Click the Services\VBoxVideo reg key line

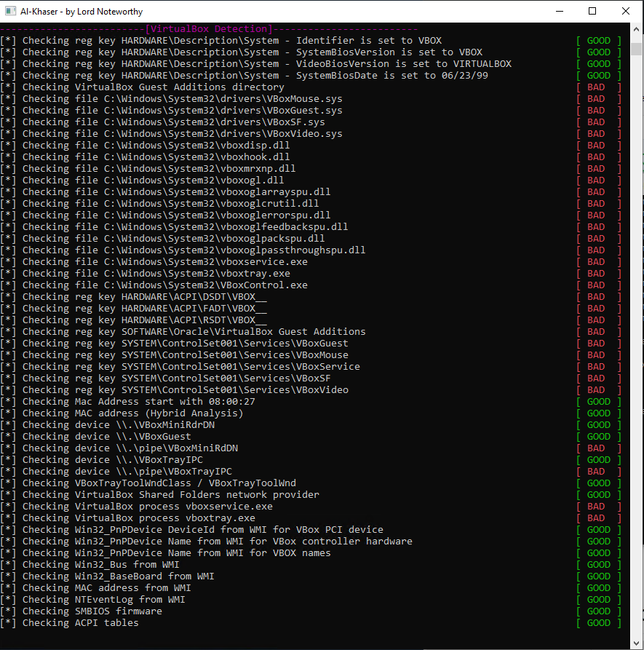[311, 389]
